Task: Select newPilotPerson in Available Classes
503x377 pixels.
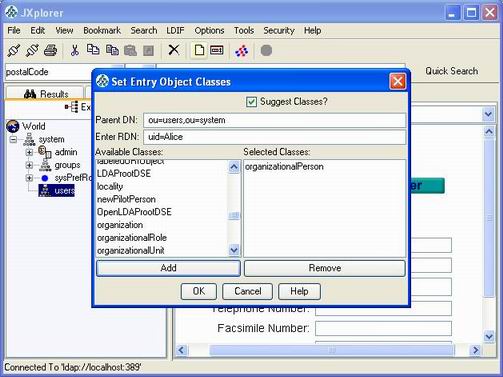Action: [x=162, y=199]
